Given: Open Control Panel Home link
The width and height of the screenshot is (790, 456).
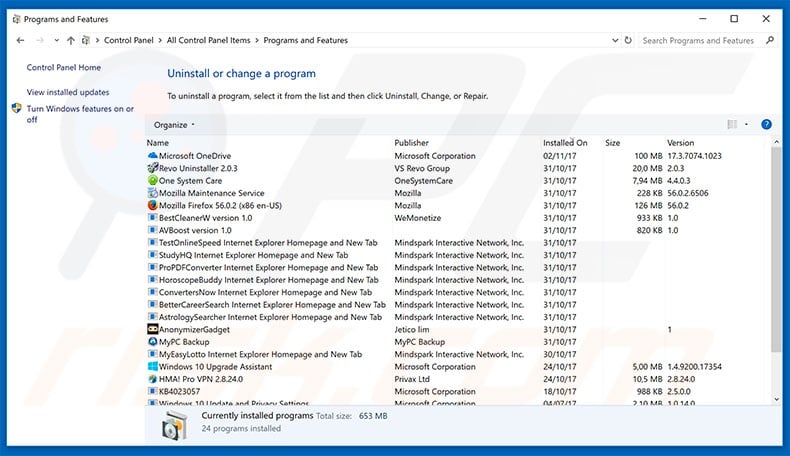Looking at the screenshot, I should pyautogui.click(x=63, y=68).
